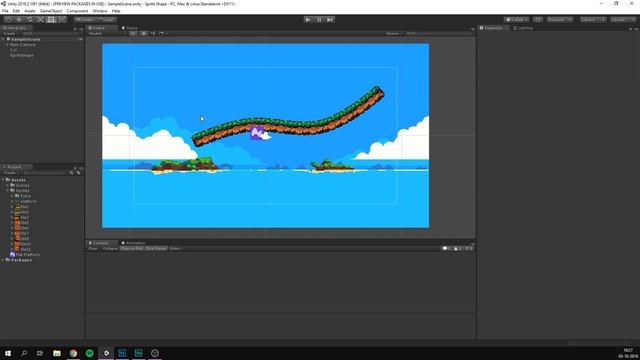This screenshot has width=640, height=360.
Task: Collapse the Sprites folder
Action: [x=8, y=191]
